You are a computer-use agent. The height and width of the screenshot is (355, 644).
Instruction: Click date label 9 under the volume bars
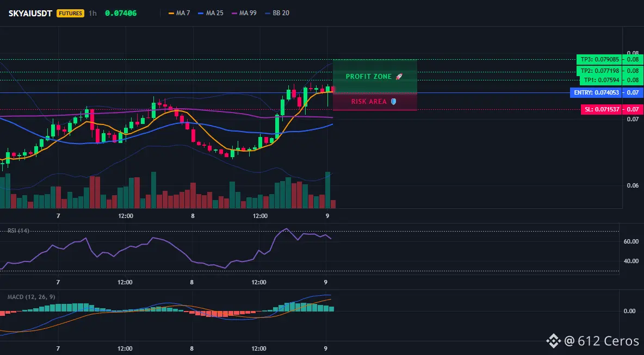[327, 216]
